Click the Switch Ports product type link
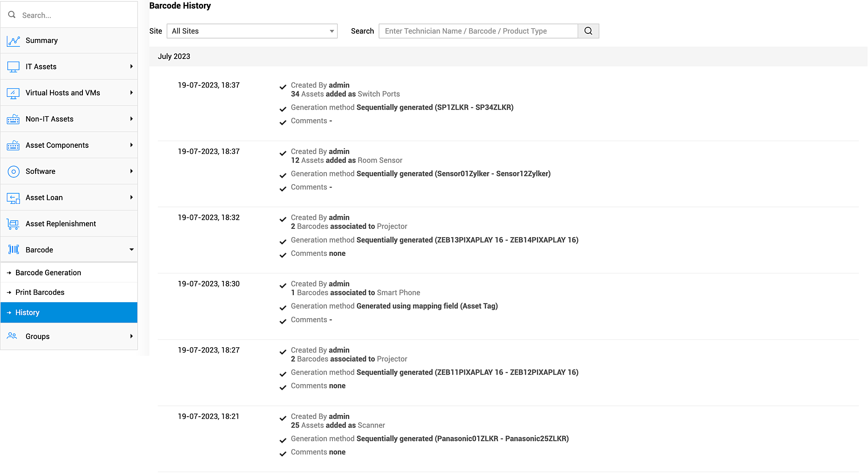This screenshot has height=473, width=868. pyautogui.click(x=378, y=94)
